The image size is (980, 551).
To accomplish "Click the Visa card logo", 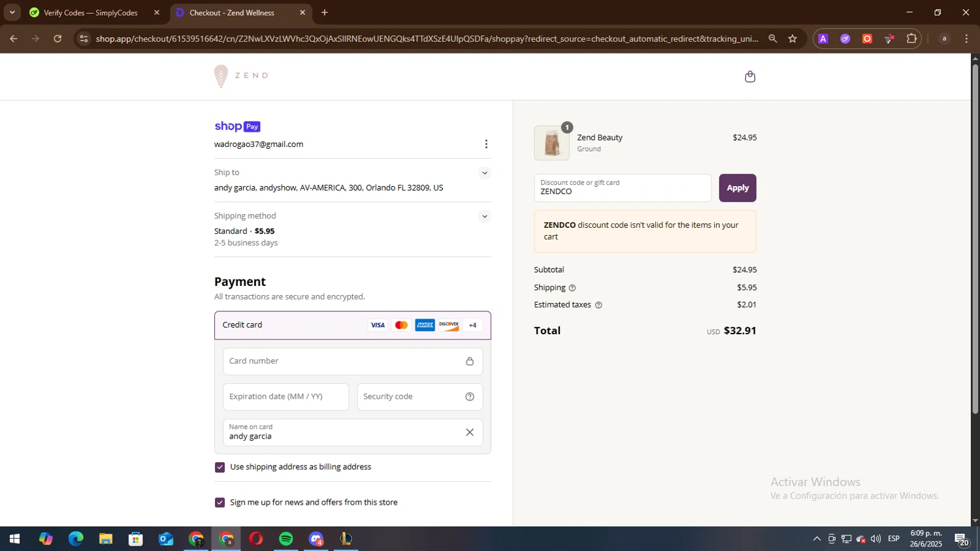I will 378,325.
